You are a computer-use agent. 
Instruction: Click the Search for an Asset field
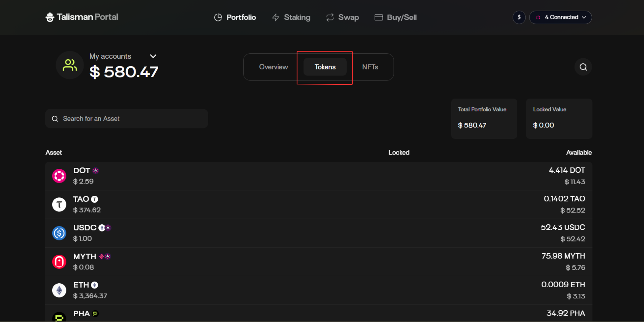point(127,119)
